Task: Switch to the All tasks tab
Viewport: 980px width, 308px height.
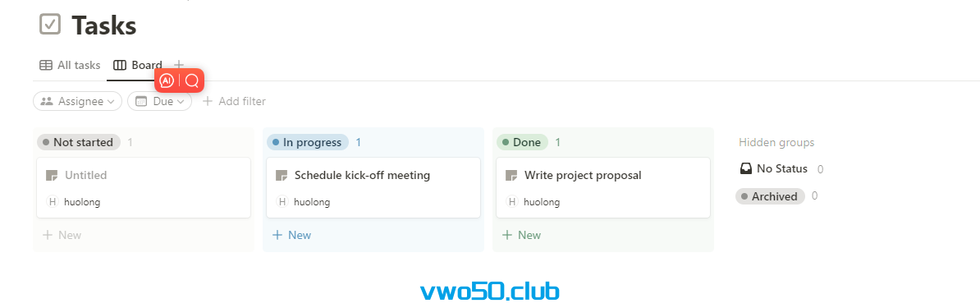Action: [70, 65]
